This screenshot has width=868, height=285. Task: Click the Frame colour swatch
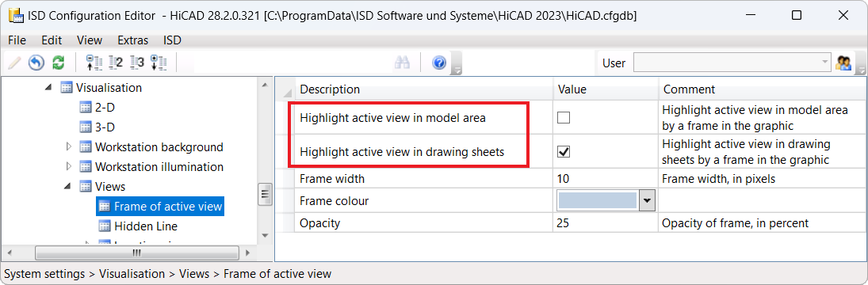pos(598,200)
